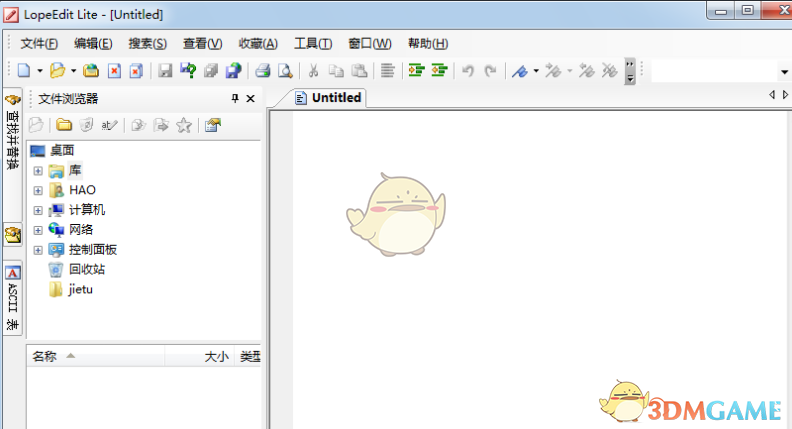Open the 收藏(A) menu
This screenshot has height=429, width=792.
[258, 44]
